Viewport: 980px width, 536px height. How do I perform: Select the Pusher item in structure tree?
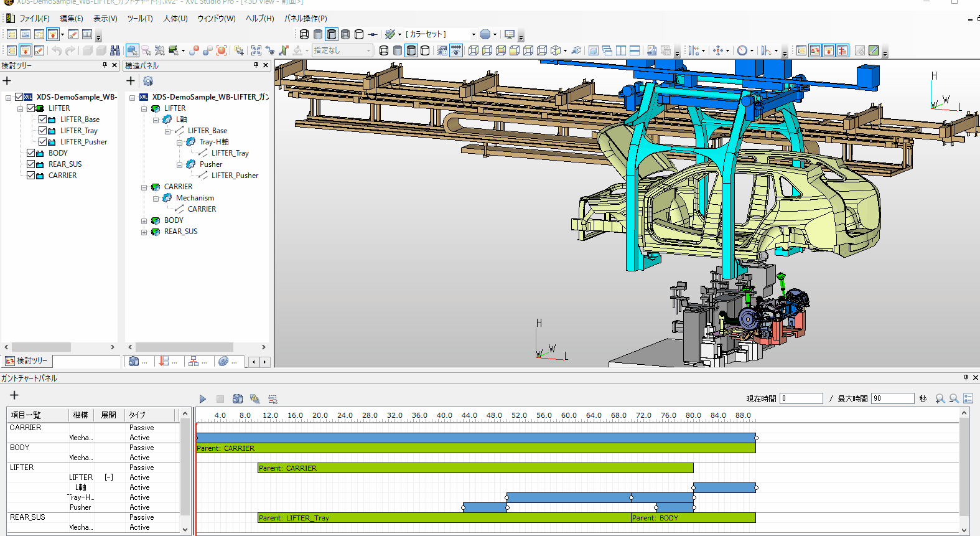click(211, 164)
